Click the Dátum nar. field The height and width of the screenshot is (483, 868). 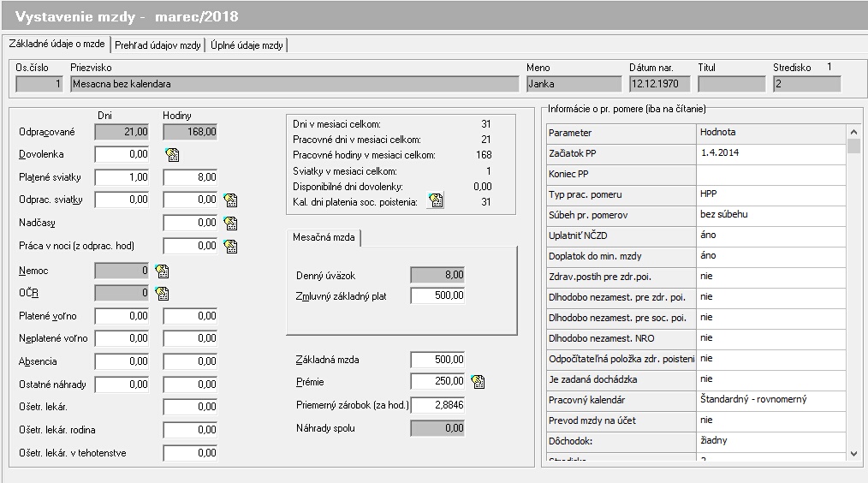[660, 84]
